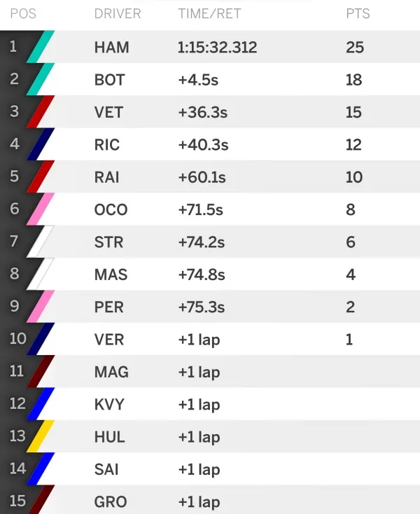Select the RIC row in results
This screenshot has height=514, width=420.
[210, 144]
